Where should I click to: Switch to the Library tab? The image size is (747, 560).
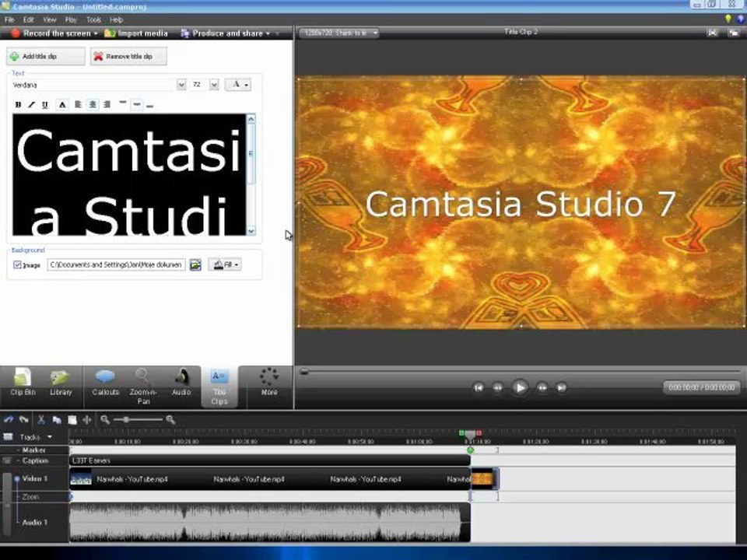[61, 383]
